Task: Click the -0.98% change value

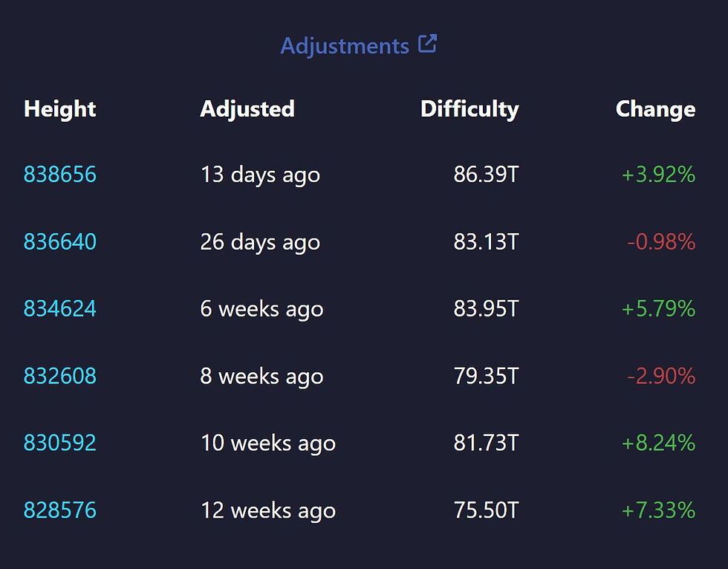Action: (x=661, y=241)
